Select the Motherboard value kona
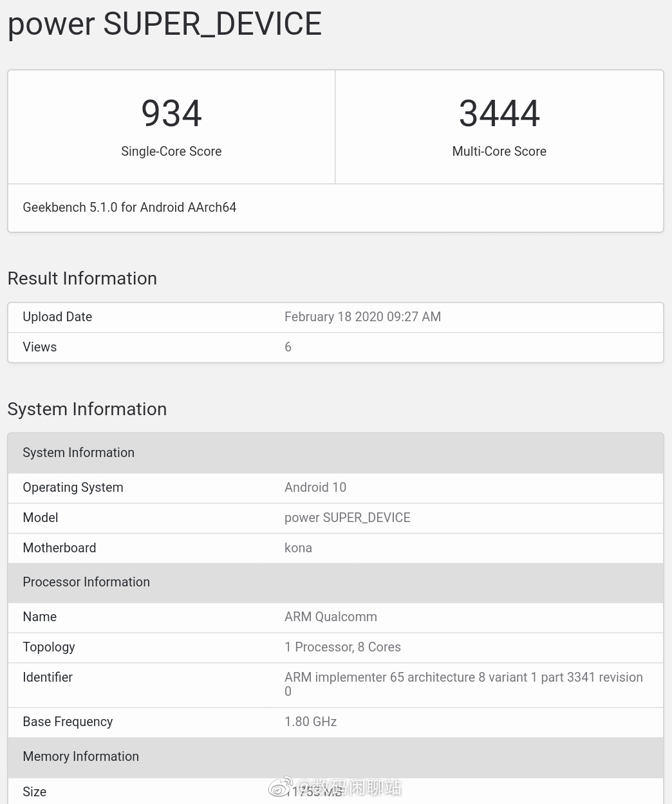Screen dimensions: 672x804 point(298,548)
